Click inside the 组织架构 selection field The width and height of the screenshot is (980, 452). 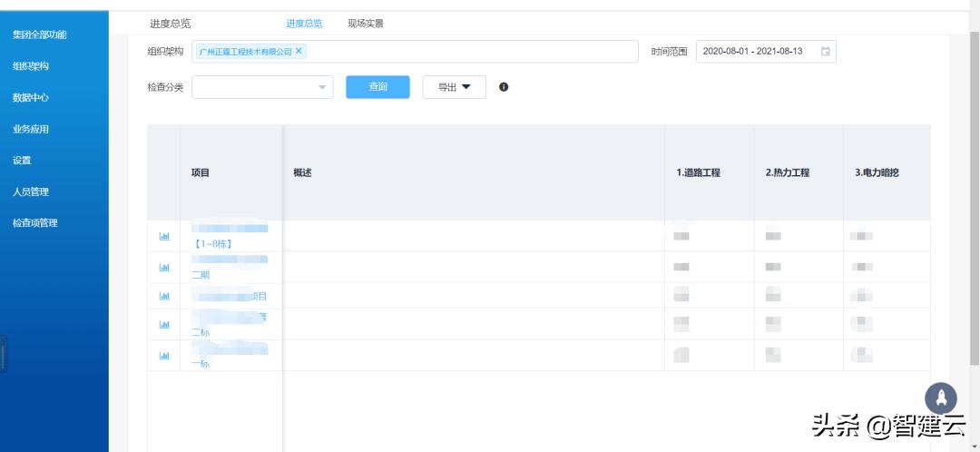coord(415,51)
